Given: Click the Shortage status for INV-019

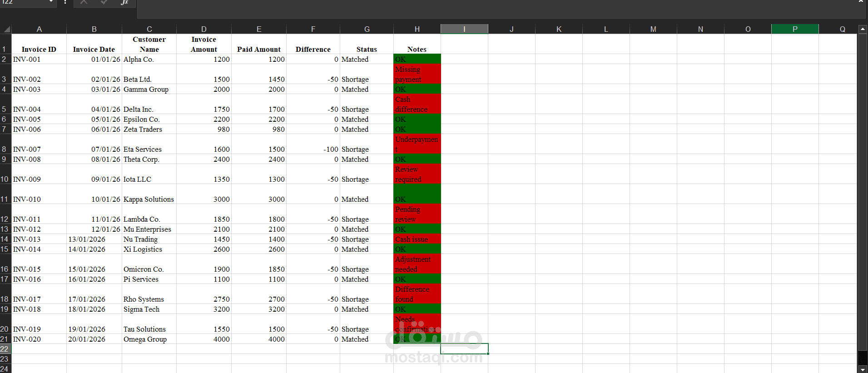Looking at the screenshot, I should (x=367, y=324).
